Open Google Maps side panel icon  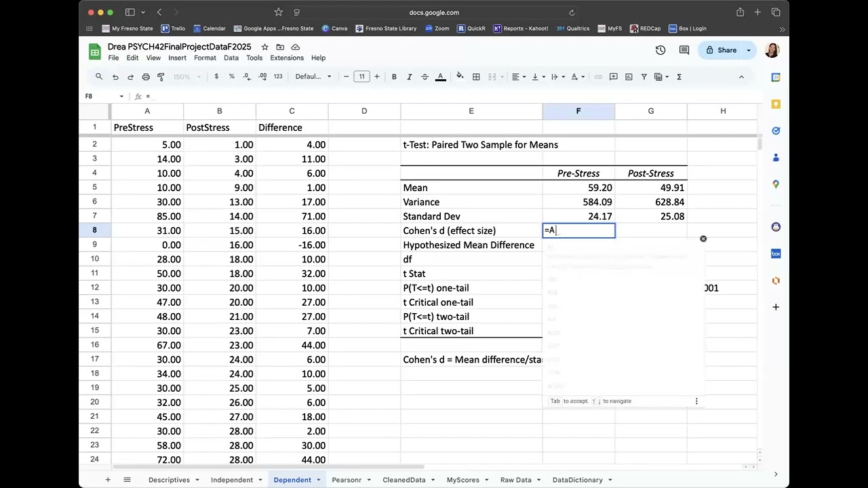coord(776,184)
